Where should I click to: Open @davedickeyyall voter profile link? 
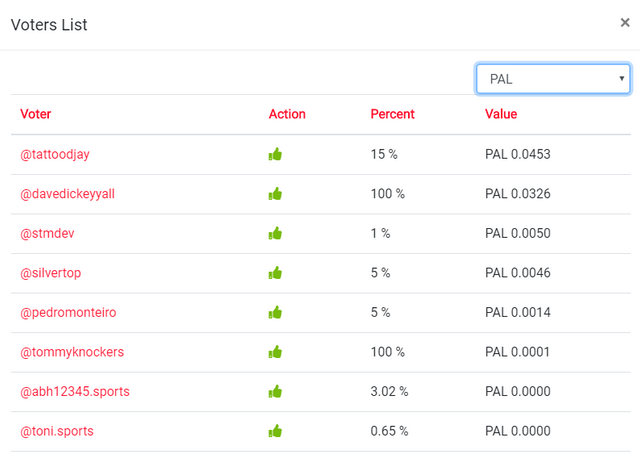click(x=68, y=194)
